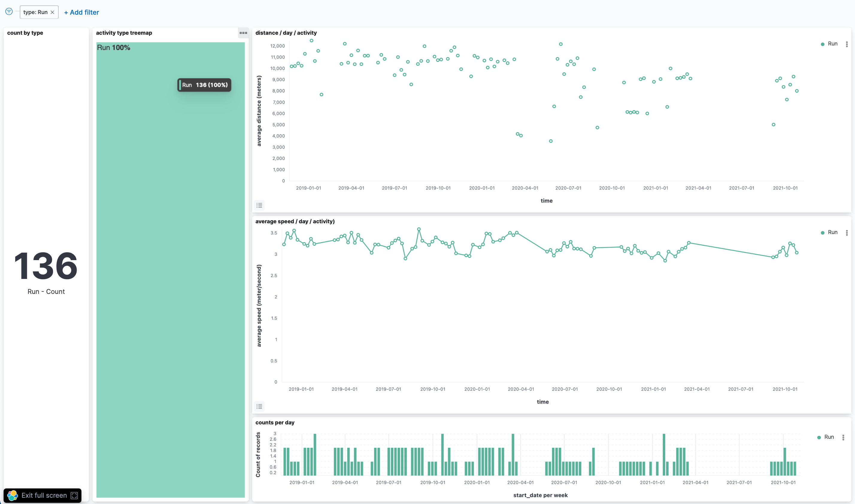Image resolution: width=855 pixels, height=504 pixels.
Task: Click the 'count by type' panel title
Action: coord(25,33)
